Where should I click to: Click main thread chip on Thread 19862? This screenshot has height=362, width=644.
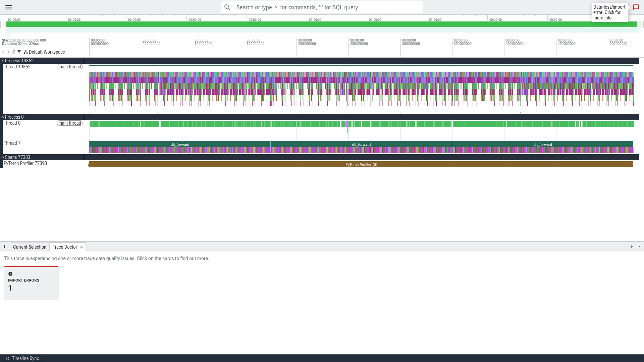(70, 67)
